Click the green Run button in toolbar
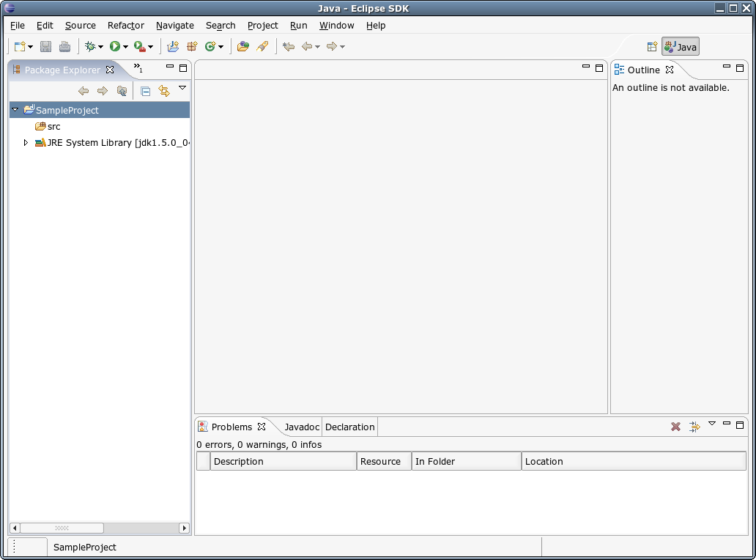 [x=115, y=47]
